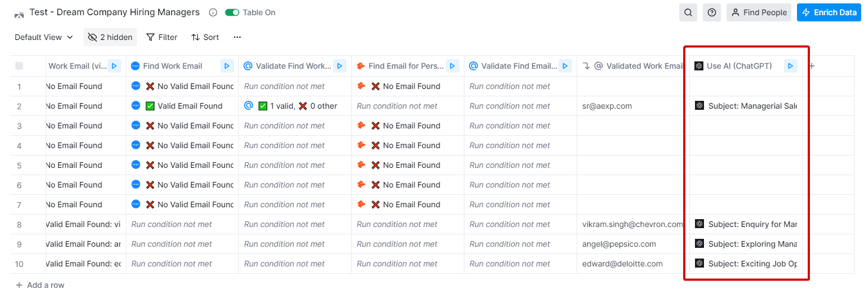Select row number 1
The width and height of the screenshot is (868, 307).
click(19, 86)
